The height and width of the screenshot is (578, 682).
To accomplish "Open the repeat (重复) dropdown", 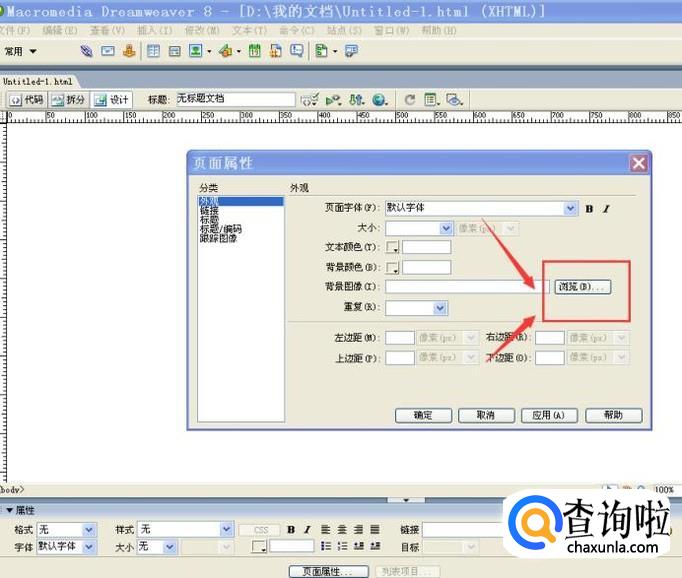I will (440, 308).
